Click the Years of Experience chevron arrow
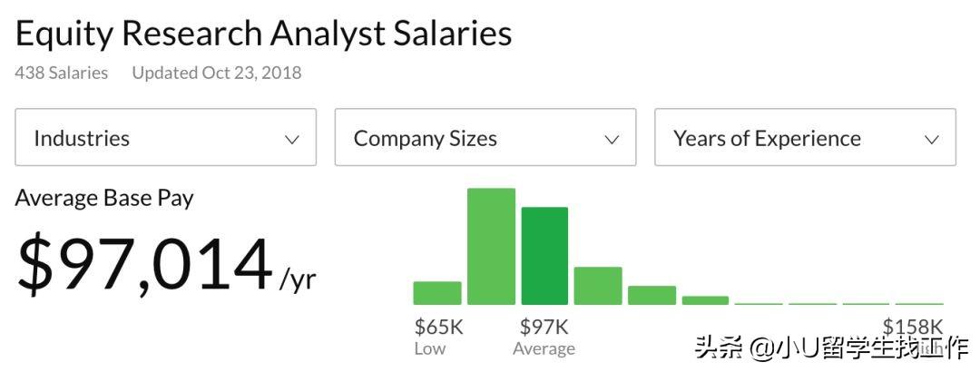980x372 pixels. pos(931,140)
